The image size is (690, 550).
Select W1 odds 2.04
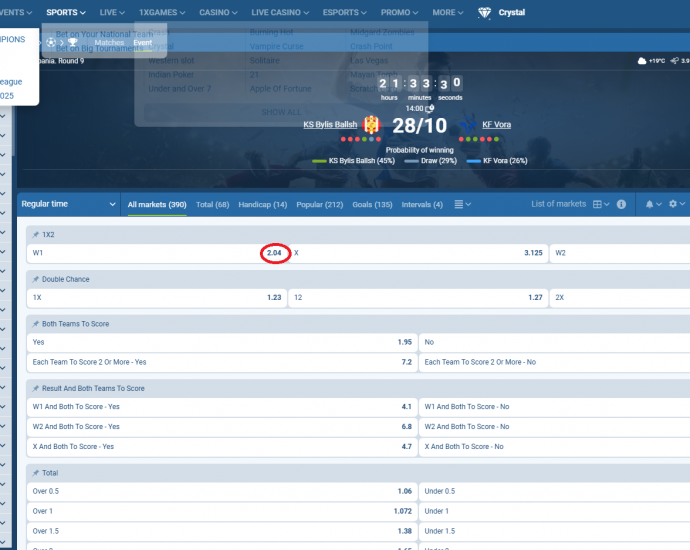tap(157, 253)
